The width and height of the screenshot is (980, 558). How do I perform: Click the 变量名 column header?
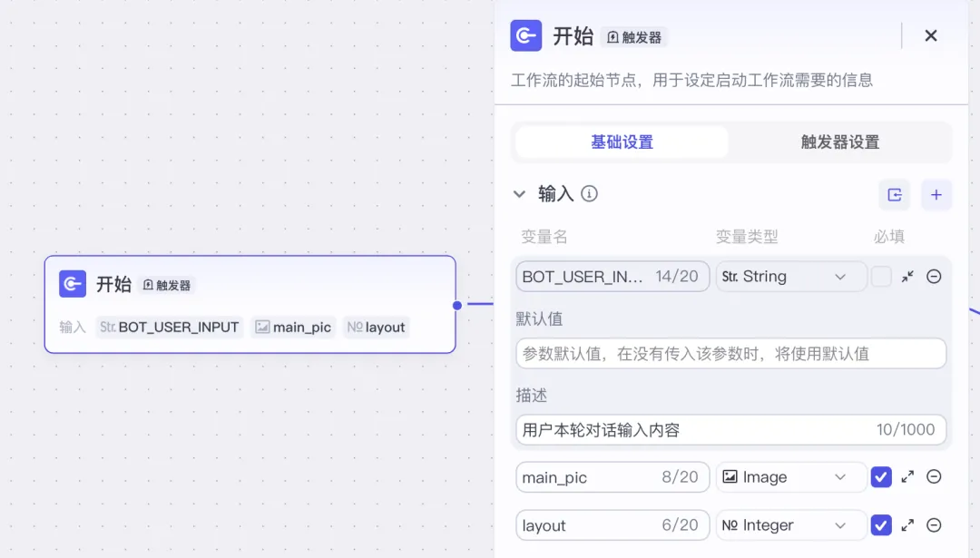544,236
